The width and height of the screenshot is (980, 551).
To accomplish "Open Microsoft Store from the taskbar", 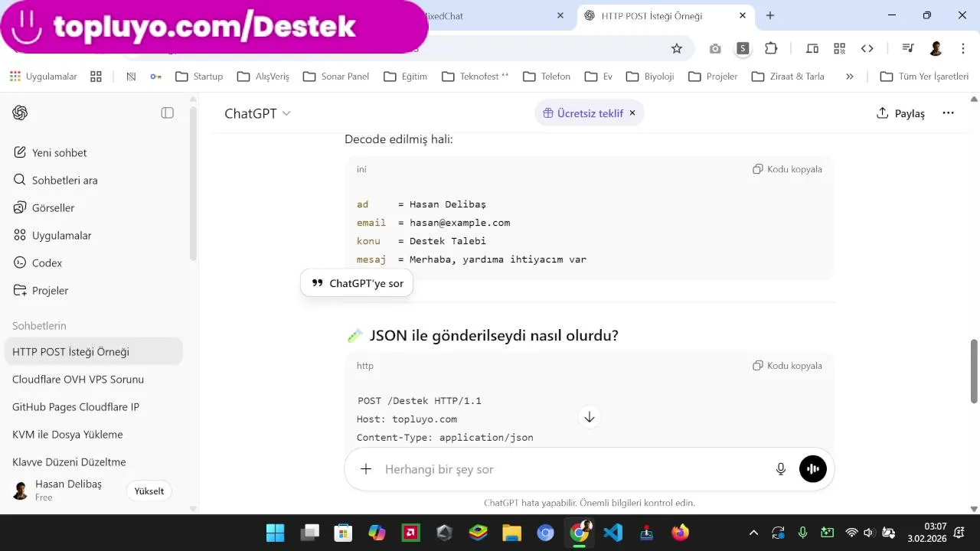I will [343, 533].
